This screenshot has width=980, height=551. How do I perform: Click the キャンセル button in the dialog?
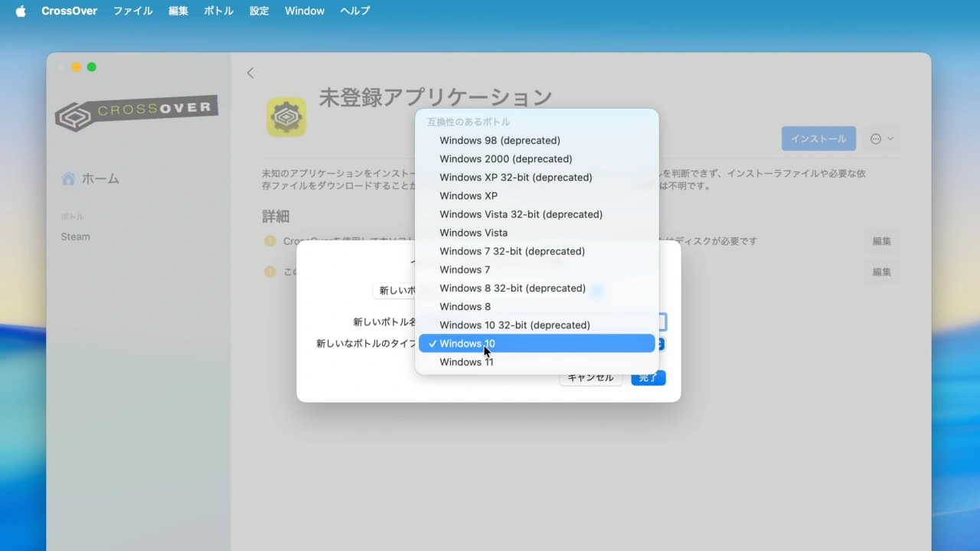590,378
